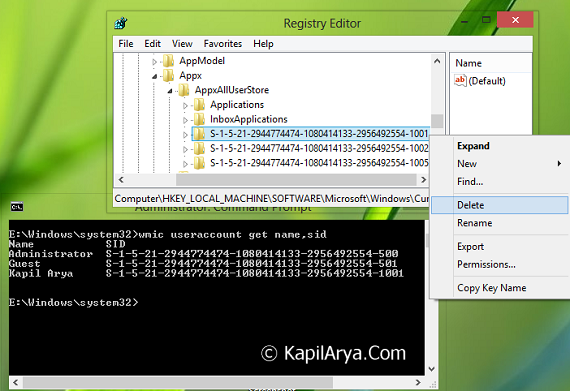Expand the Applications key
570x391 pixels.
185,105
